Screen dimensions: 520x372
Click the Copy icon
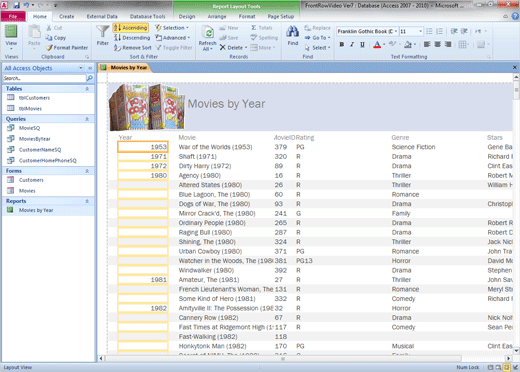click(49, 38)
